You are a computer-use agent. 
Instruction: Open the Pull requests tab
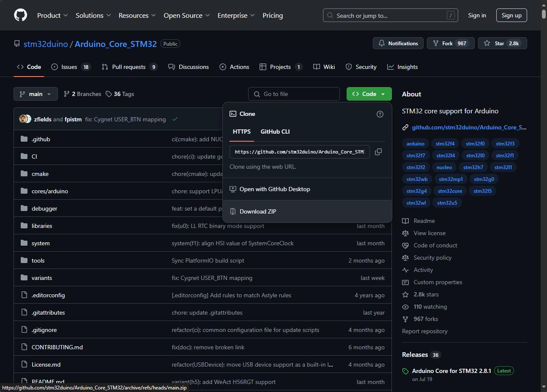[129, 67]
